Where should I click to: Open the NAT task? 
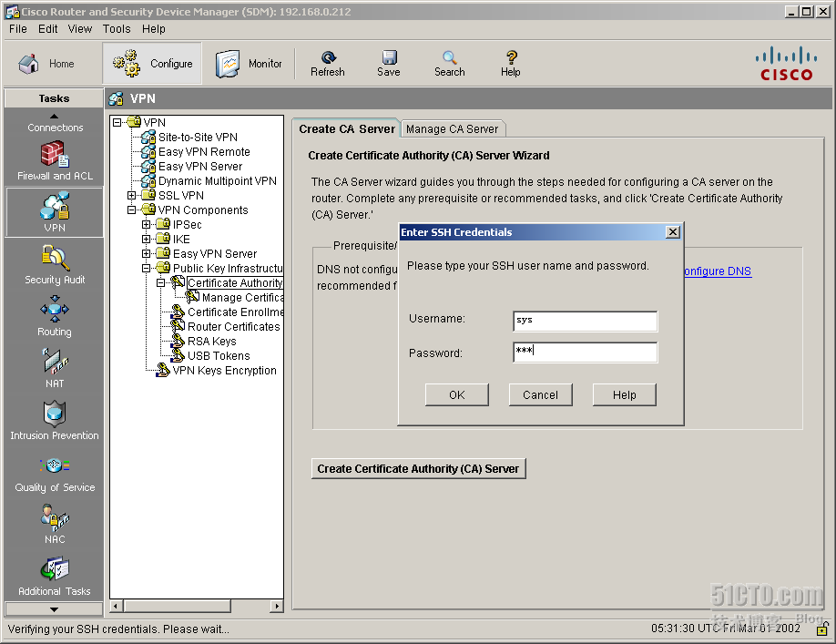point(55,368)
